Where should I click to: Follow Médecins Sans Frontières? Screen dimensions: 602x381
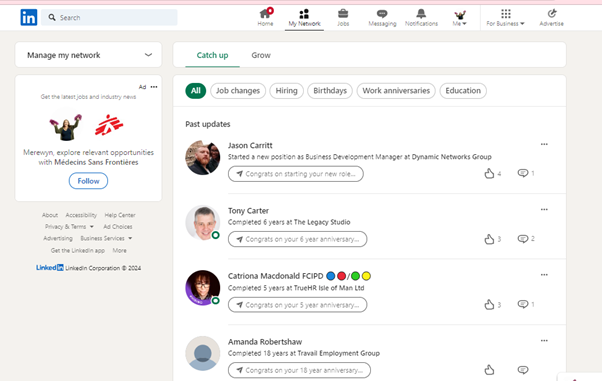click(88, 181)
